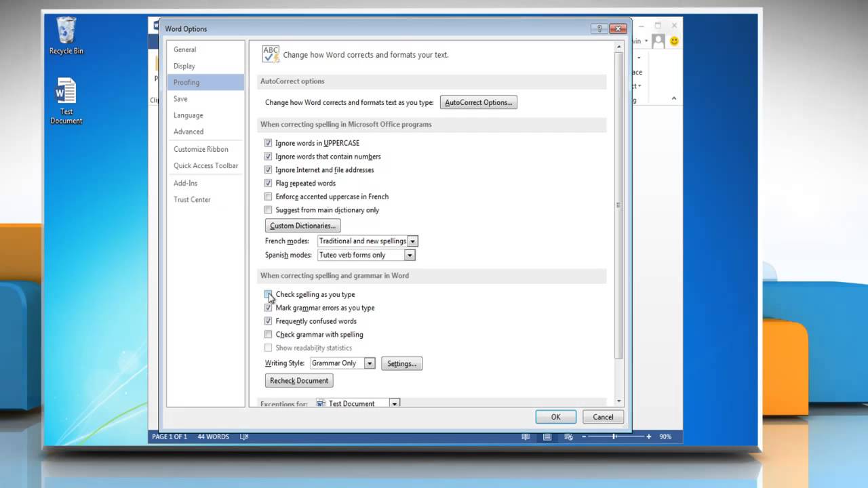
Task: Select the Proofing options category
Action: tap(205, 82)
